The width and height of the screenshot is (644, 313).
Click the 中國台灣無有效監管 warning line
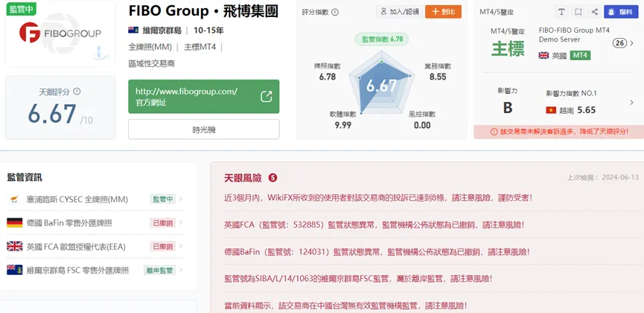pos(345,306)
